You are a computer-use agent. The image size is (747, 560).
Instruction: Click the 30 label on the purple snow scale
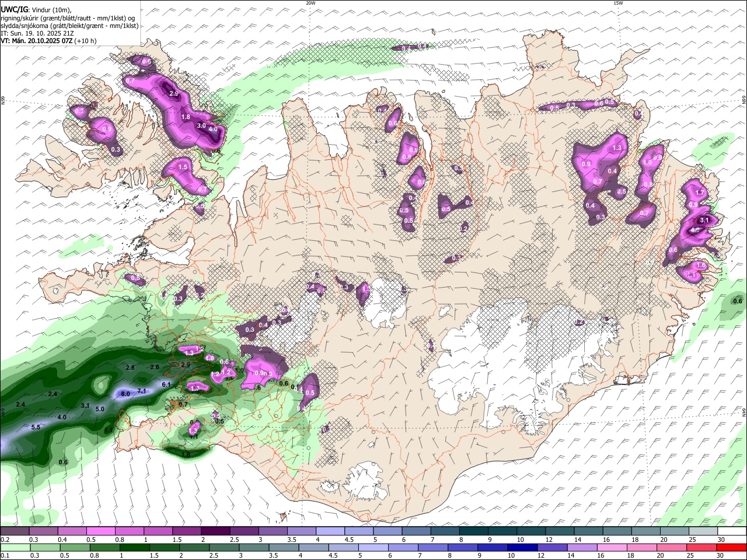pyautogui.click(x=721, y=540)
